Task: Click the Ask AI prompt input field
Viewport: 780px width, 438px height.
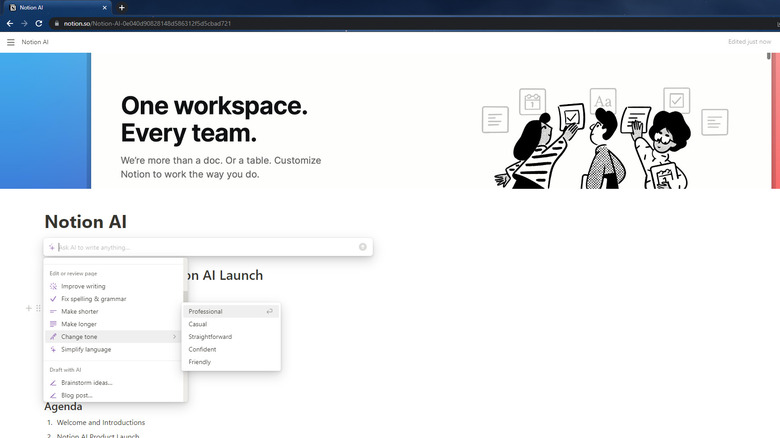Action: [208, 247]
